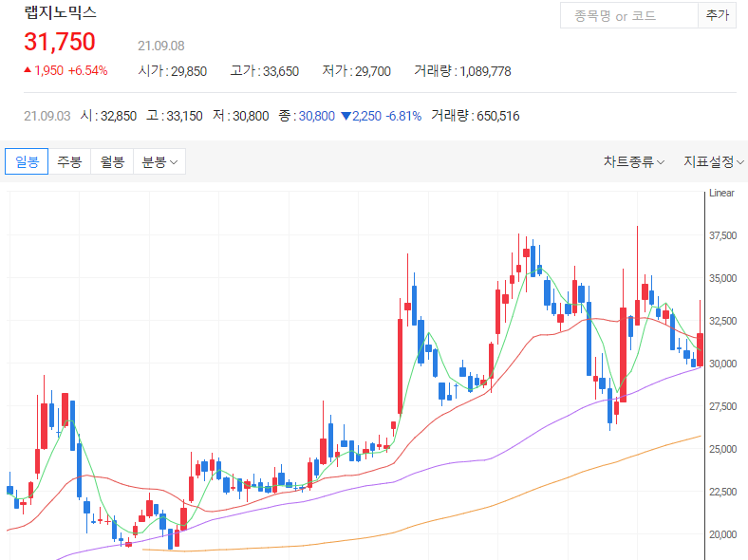Click the latest red candlestick at chart's right edge

coord(700,349)
